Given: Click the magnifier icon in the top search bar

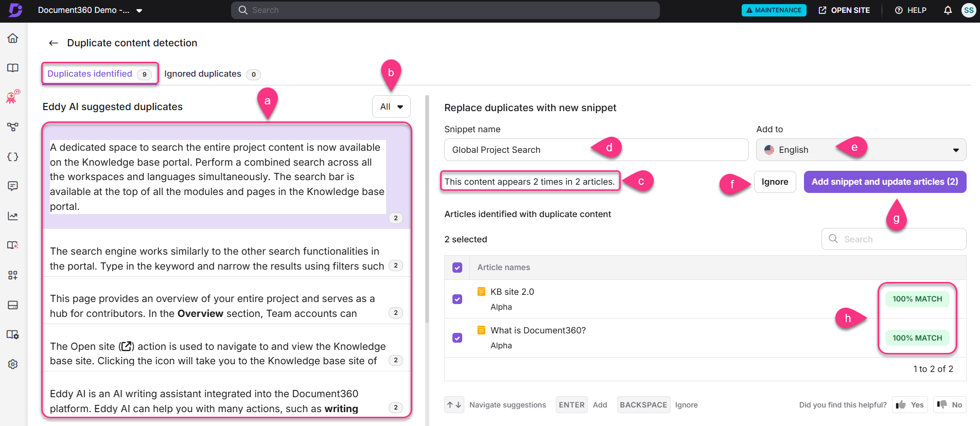Looking at the screenshot, I should (x=243, y=10).
